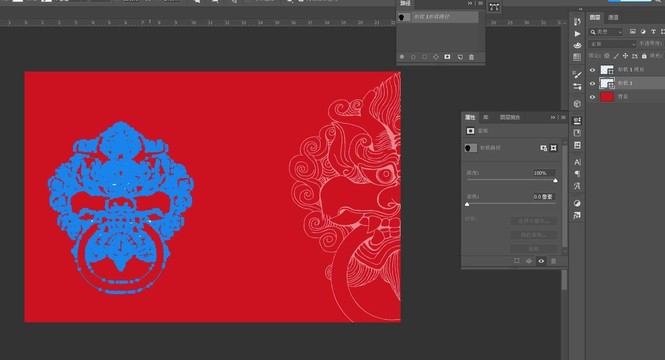Switch to the Paths tab

[405, 3]
